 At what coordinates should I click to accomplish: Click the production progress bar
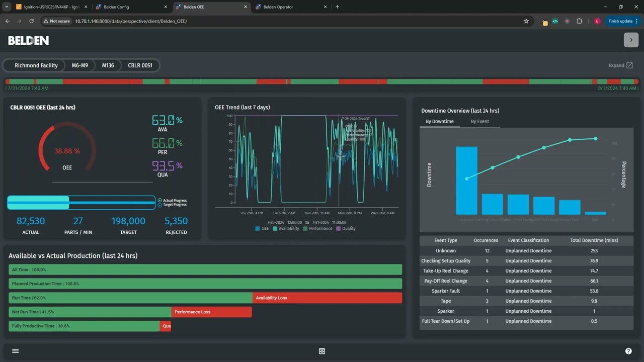point(81,203)
